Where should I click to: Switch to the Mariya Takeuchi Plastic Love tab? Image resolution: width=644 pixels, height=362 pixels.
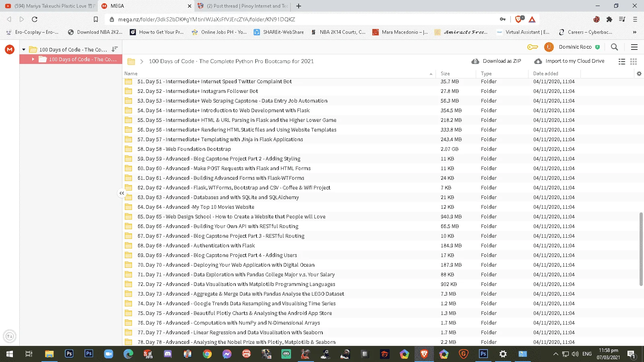tap(48, 6)
